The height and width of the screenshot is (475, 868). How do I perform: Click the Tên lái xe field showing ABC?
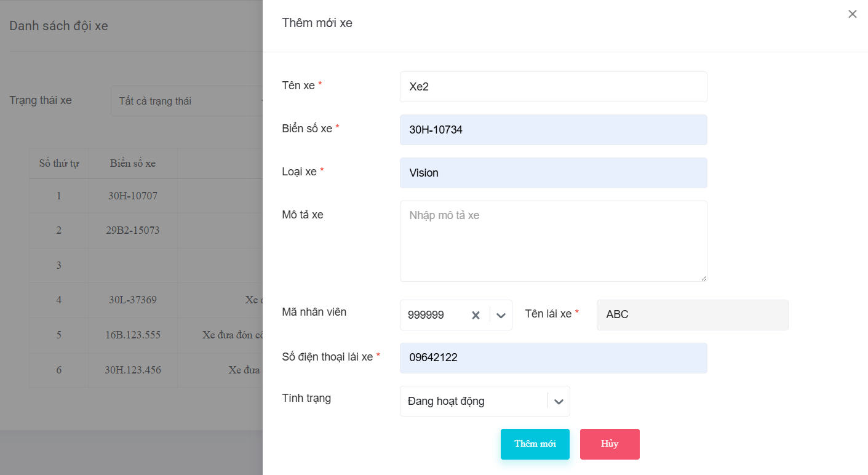(x=692, y=315)
